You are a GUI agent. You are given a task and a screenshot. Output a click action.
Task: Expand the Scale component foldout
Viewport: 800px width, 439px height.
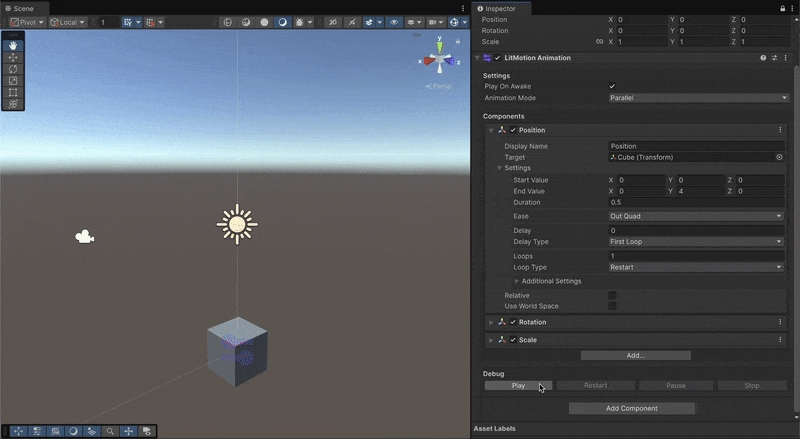point(491,340)
